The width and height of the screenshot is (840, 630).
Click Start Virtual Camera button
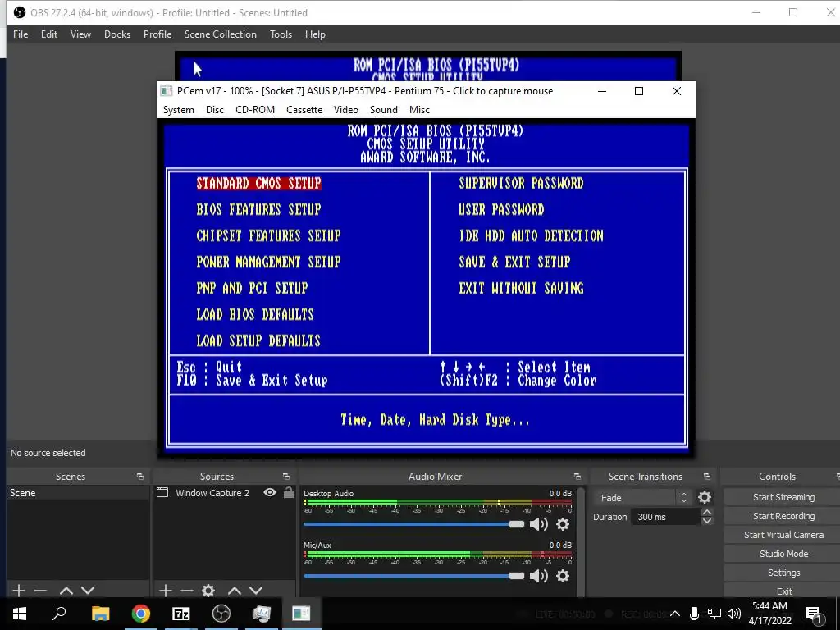click(x=783, y=535)
